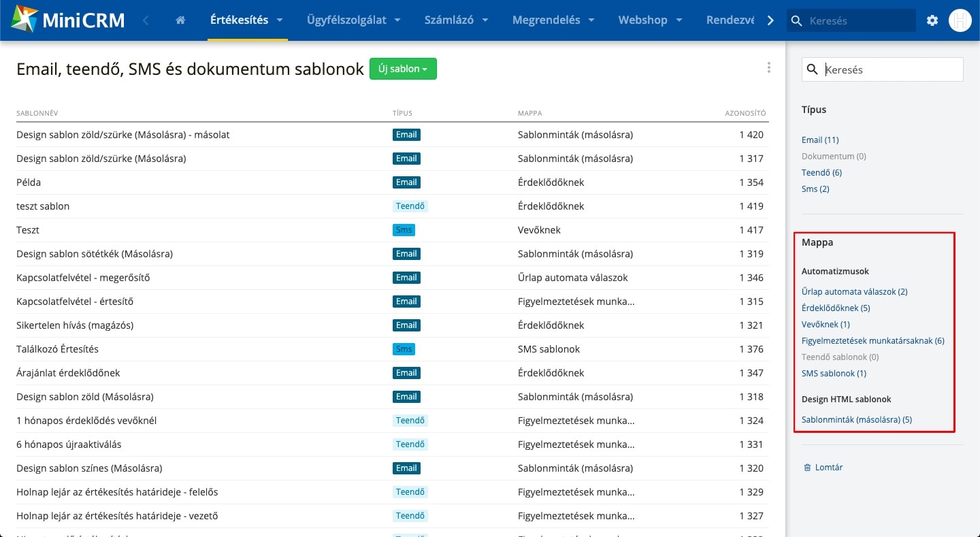Screen dimensions: 980x537
Task: Open Kapcsolatfelvétel - megerősítő template
Action: click(x=83, y=278)
